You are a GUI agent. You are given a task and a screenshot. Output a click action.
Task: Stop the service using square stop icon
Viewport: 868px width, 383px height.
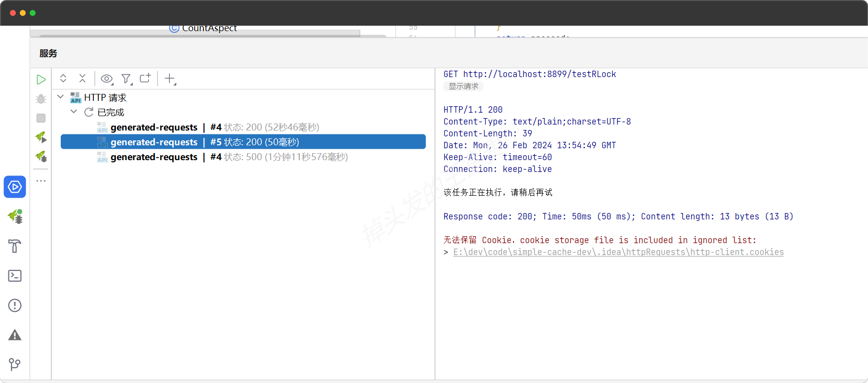[41, 118]
